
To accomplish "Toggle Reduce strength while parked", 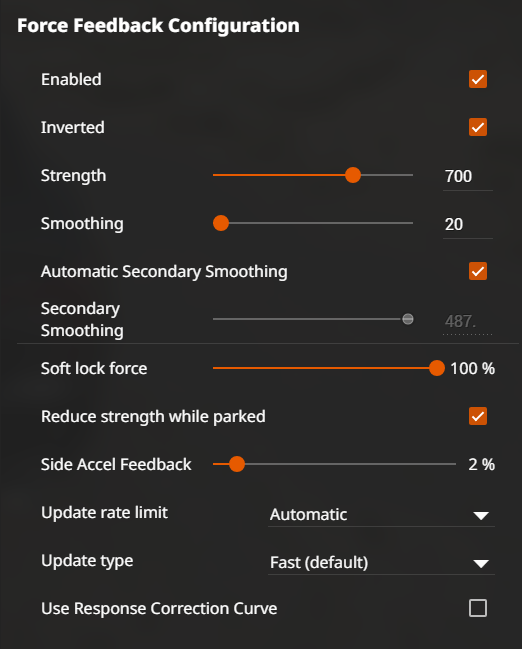I will pos(478,416).
